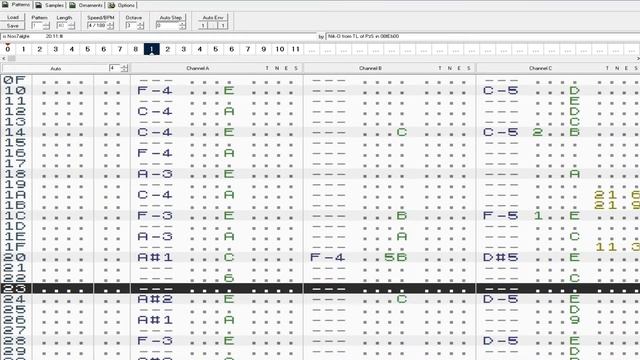Toggle S (solo) for Channel A
Screen dimensions: 640x360
point(296,69)
